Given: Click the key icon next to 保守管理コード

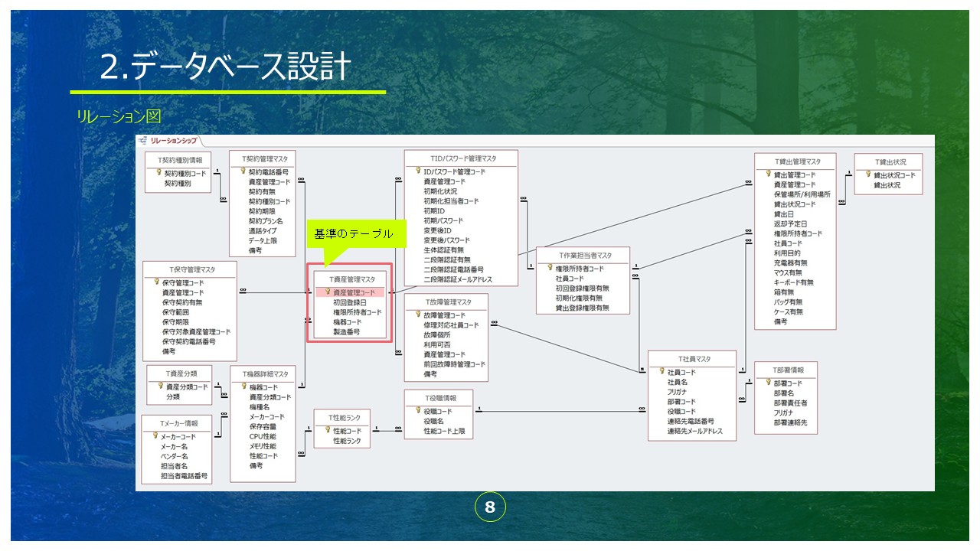Looking at the screenshot, I should pyautogui.click(x=156, y=282).
